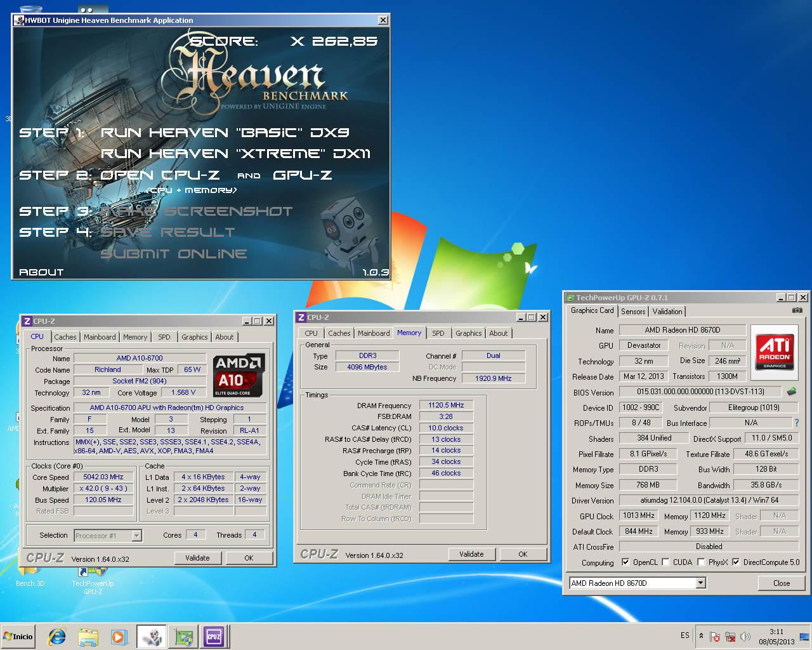Screen dimensions: 812x650
Task: Click OK in the memory CPU-Z window
Action: 523,554
